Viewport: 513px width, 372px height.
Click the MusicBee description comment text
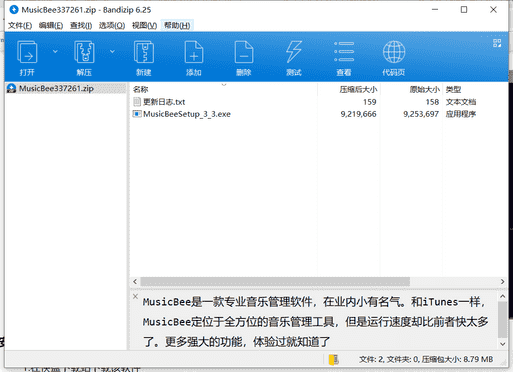(315, 322)
